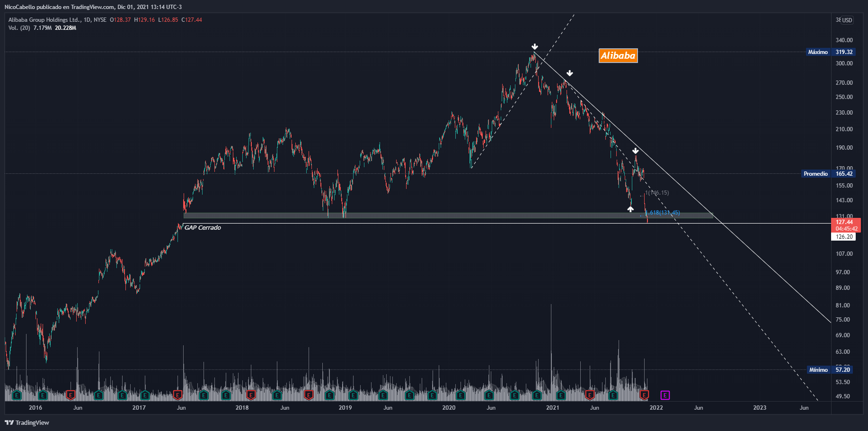Open the USD currency selector on price axis
This screenshot has width=868, height=431.
pos(847,20)
